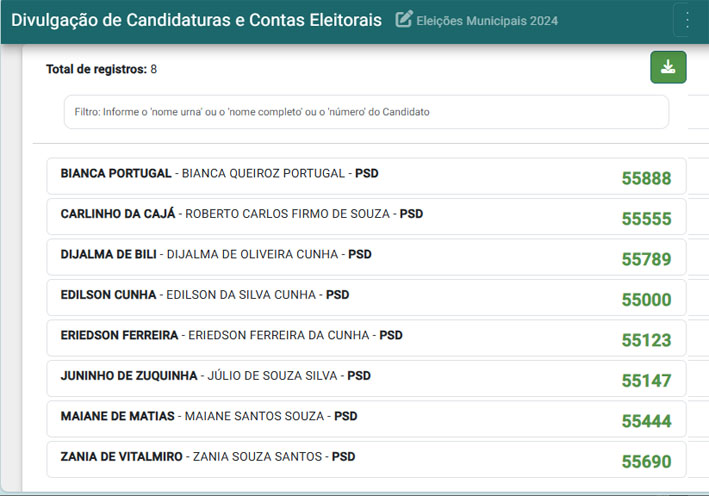Click Eleições Municipais 2024 header link
The width and height of the screenshot is (709, 496).
tap(487, 21)
